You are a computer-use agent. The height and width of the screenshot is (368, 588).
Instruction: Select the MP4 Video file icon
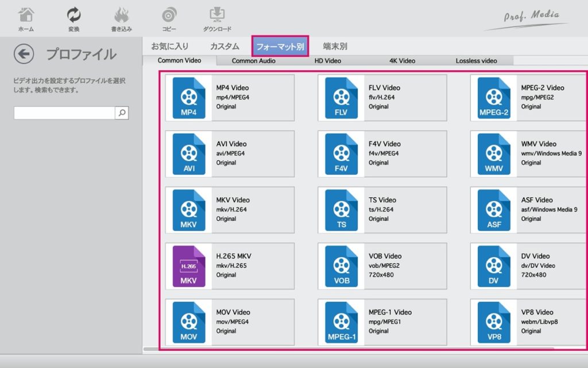pyautogui.click(x=189, y=98)
